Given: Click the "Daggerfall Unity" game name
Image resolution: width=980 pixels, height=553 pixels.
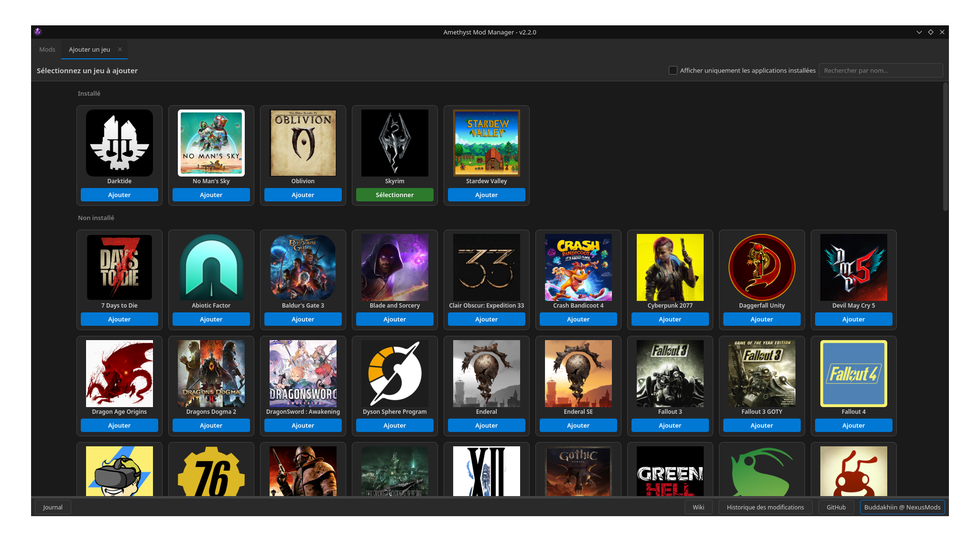Looking at the screenshot, I should tap(762, 305).
